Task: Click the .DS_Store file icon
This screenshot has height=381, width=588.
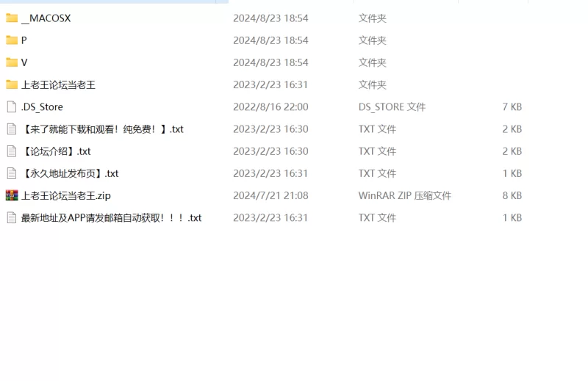Action: 12,106
